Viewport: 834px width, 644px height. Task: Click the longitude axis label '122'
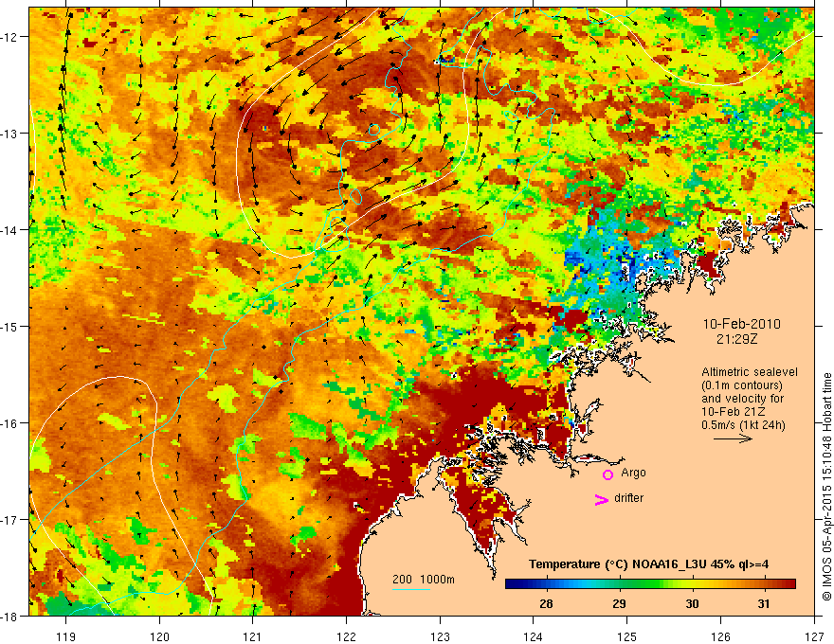click(x=346, y=636)
